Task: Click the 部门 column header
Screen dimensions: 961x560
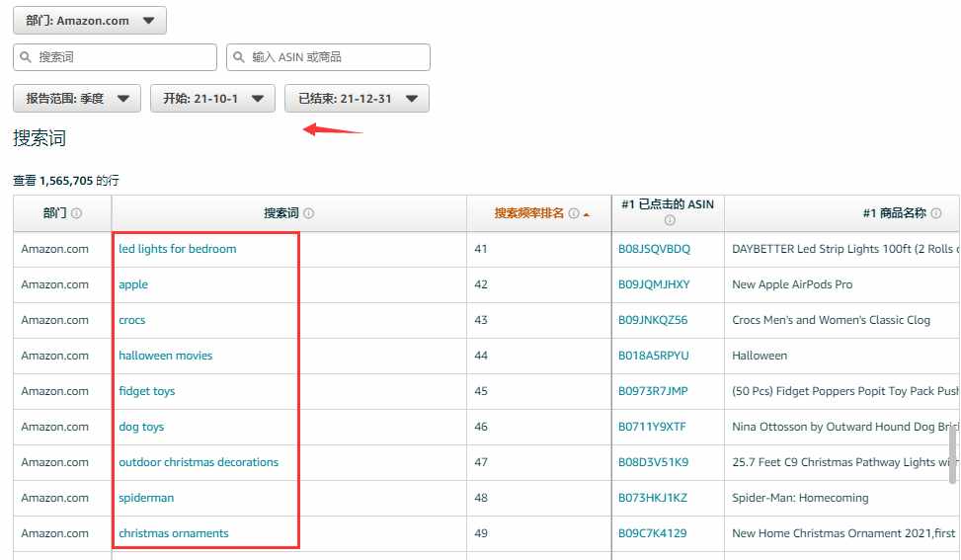Action: (54, 213)
